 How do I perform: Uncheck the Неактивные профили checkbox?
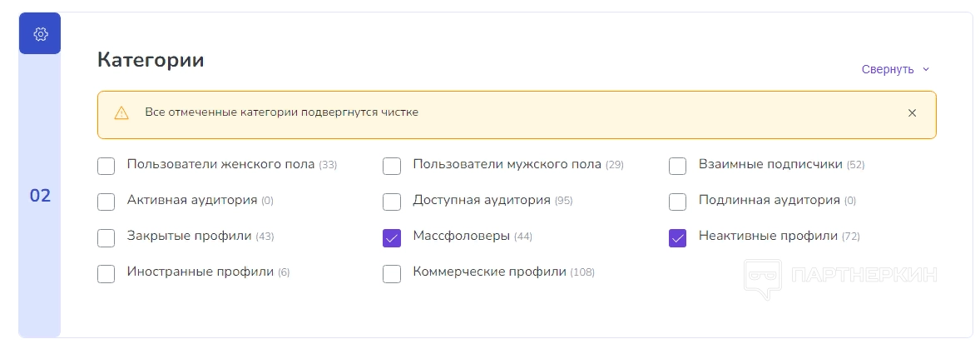tap(678, 238)
